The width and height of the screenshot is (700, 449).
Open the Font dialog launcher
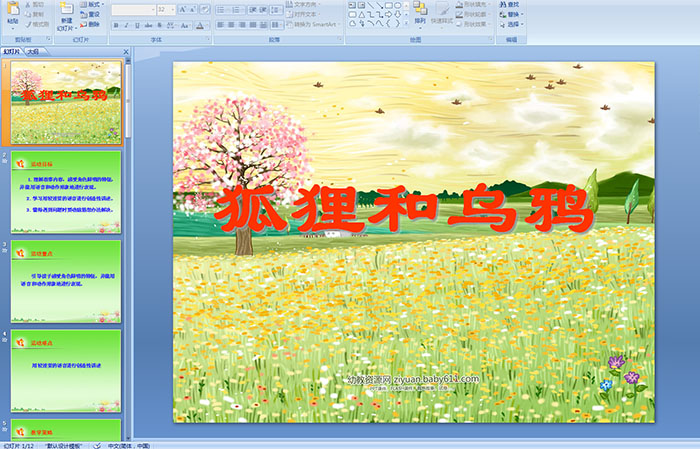(208, 40)
